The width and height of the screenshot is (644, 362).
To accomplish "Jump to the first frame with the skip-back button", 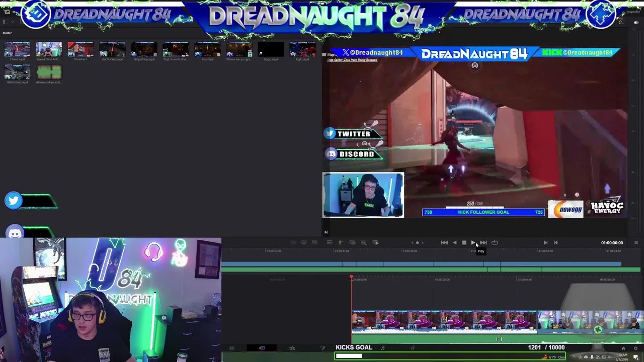I will tap(444, 242).
